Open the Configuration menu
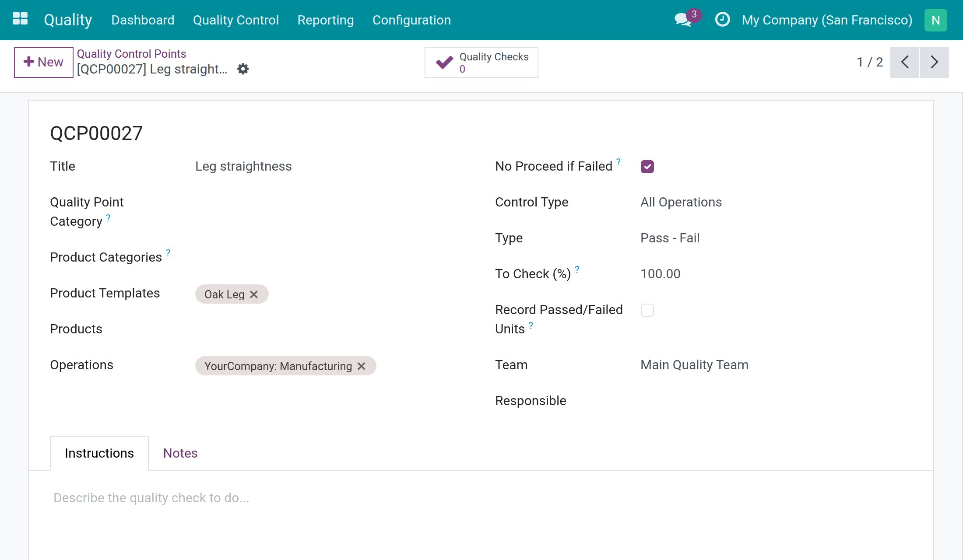 coord(411,20)
